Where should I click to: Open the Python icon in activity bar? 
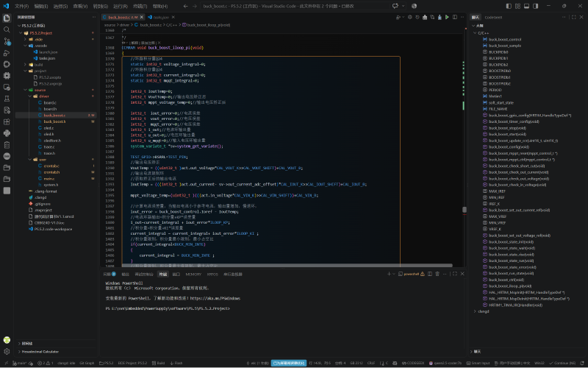coord(7,133)
